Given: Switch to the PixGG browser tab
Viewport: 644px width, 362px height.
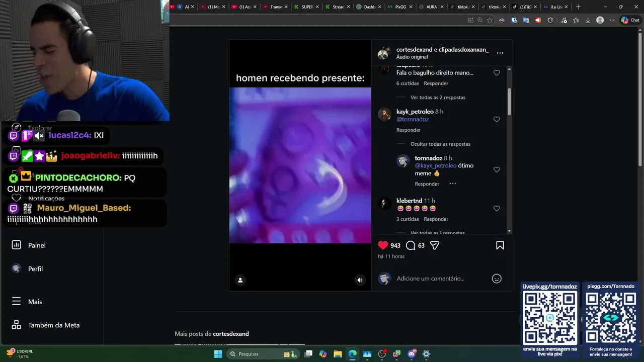Looking at the screenshot, I should [x=400, y=7].
